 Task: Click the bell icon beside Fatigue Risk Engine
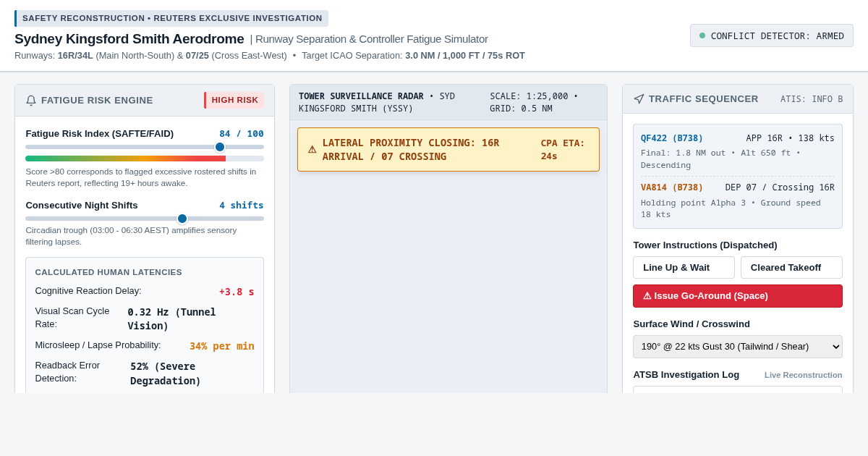pos(31,101)
